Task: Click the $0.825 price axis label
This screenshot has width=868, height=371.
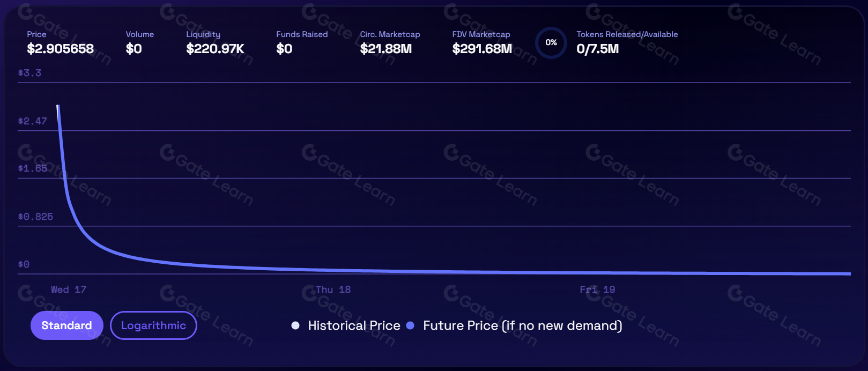Action: (35, 217)
